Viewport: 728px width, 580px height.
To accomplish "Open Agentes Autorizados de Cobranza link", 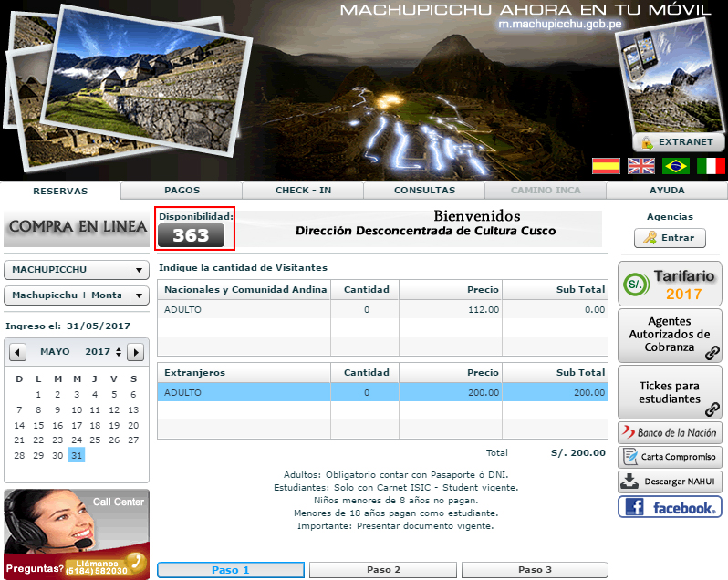I will pyautogui.click(x=670, y=335).
